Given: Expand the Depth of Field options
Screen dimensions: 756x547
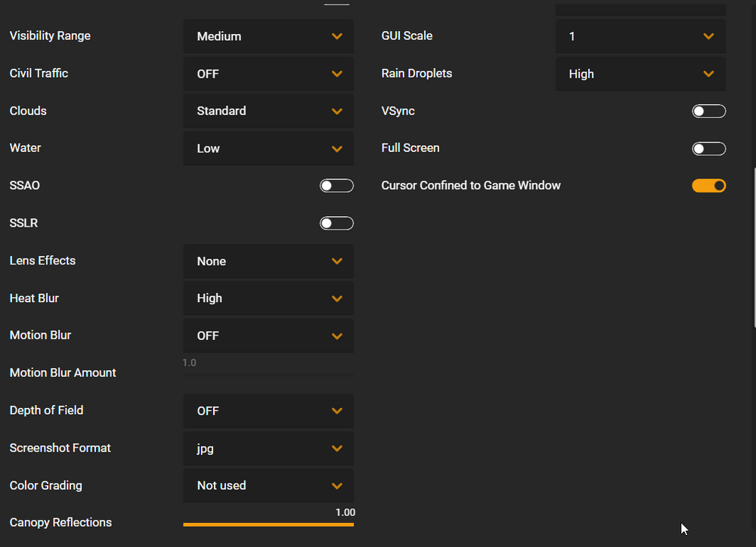Looking at the screenshot, I should pyautogui.click(x=268, y=410).
